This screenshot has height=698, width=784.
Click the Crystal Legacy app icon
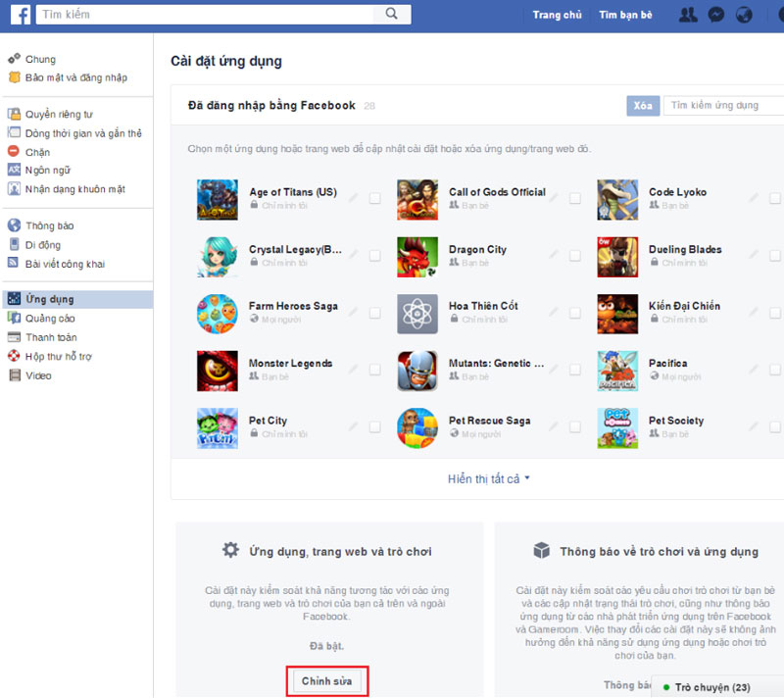tap(218, 257)
